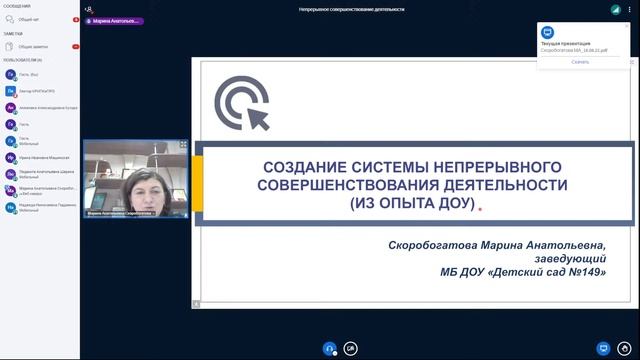
Task: Download presentation via «Скачать» link
Action: tap(580, 62)
